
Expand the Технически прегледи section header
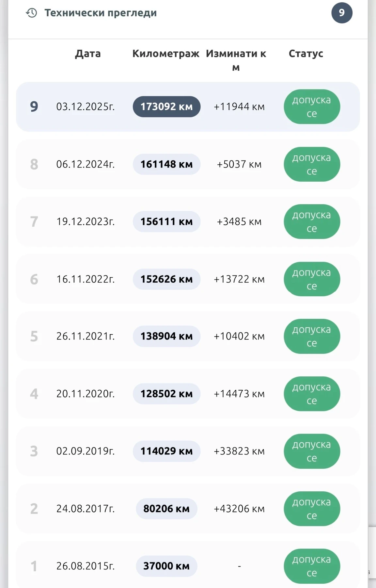click(x=101, y=13)
